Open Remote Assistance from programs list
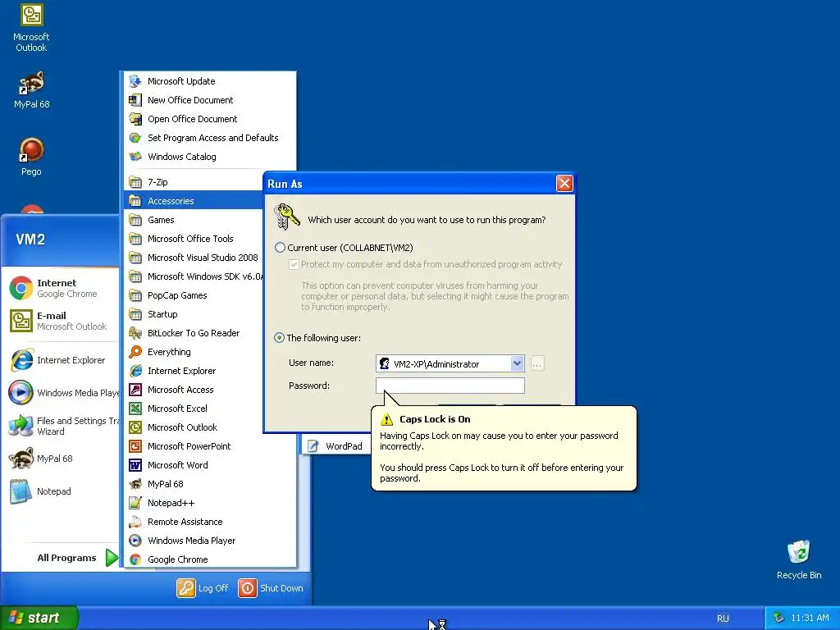 210,521
